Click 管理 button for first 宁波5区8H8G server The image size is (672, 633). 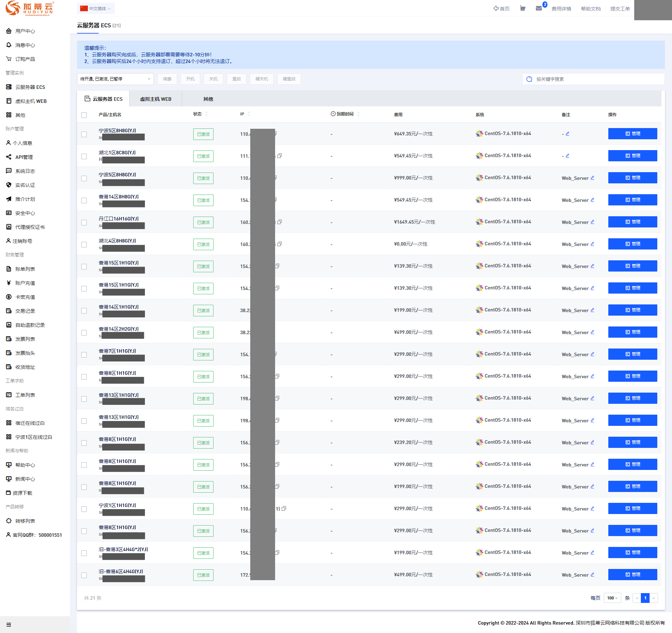632,134
